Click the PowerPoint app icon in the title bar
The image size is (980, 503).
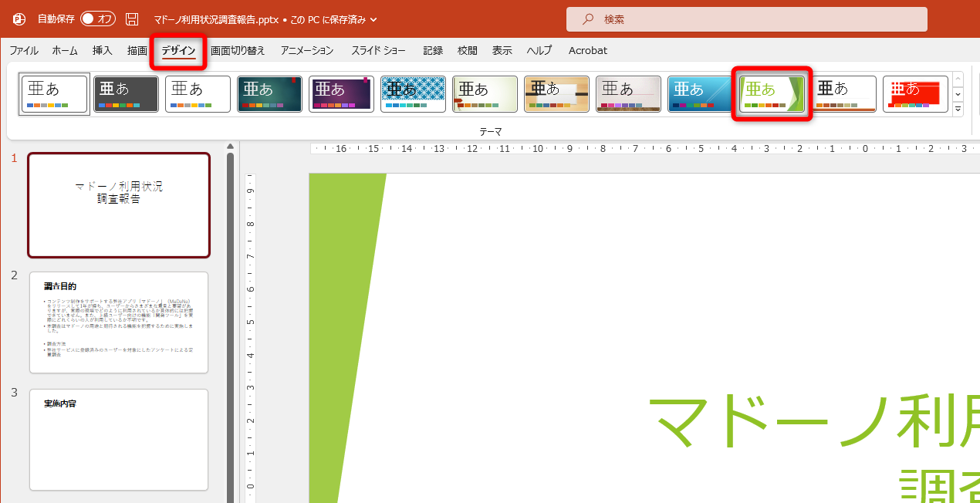[18, 19]
